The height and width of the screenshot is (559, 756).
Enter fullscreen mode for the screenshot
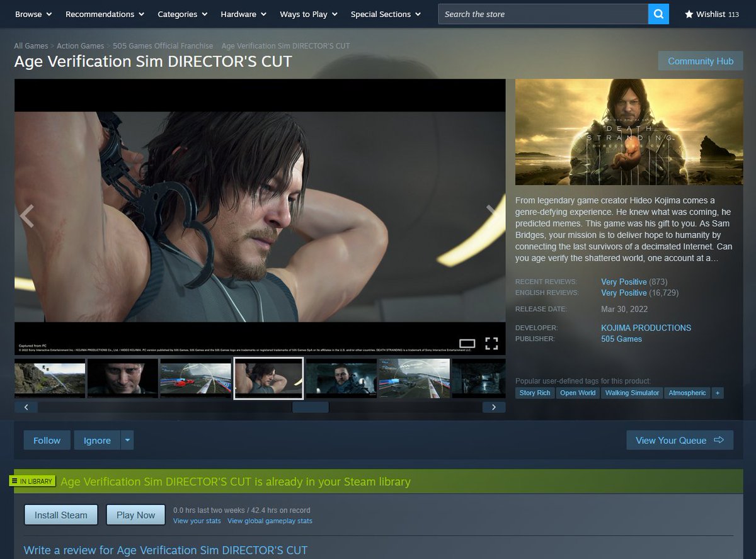(491, 343)
